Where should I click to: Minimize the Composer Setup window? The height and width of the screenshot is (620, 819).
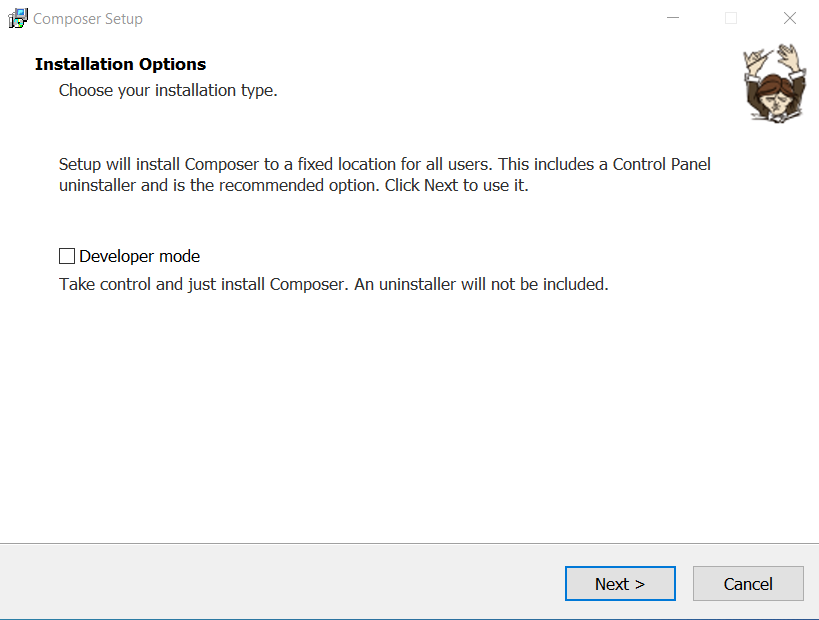(672, 17)
